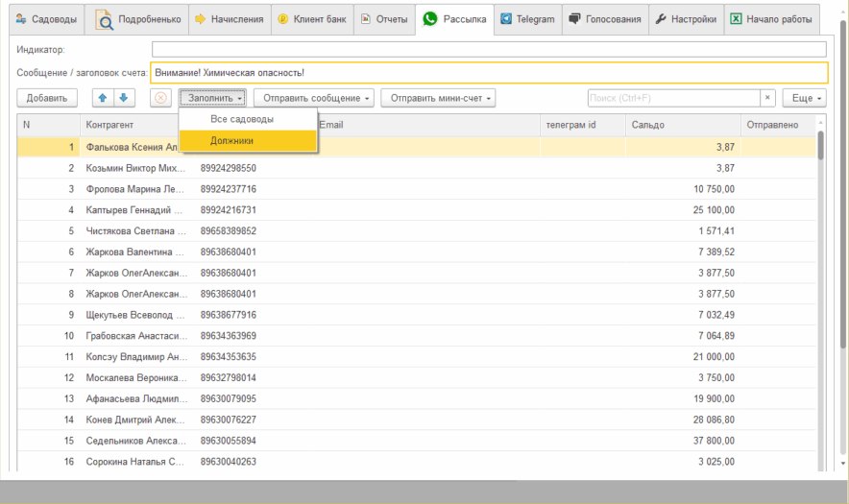Open the Telegram tab

point(526,18)
